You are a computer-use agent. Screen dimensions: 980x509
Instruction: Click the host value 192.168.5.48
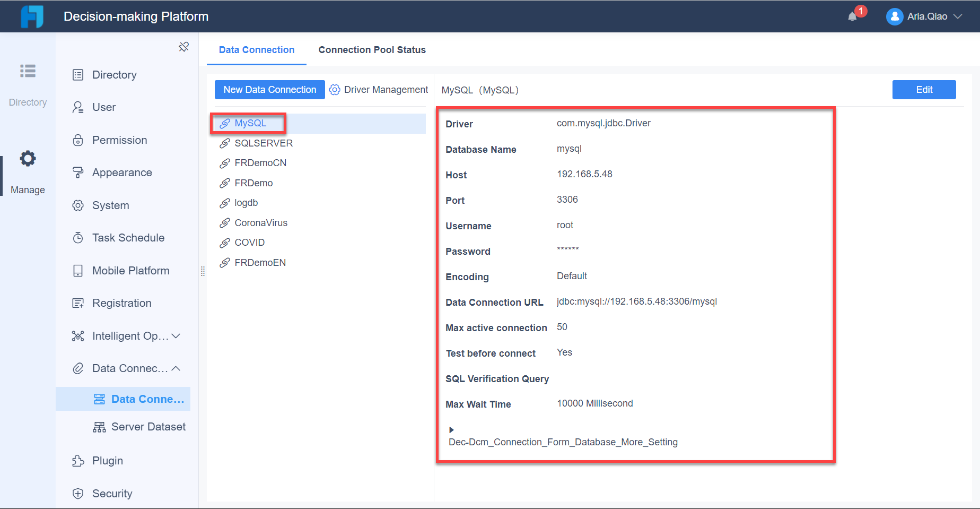point(584,174)
